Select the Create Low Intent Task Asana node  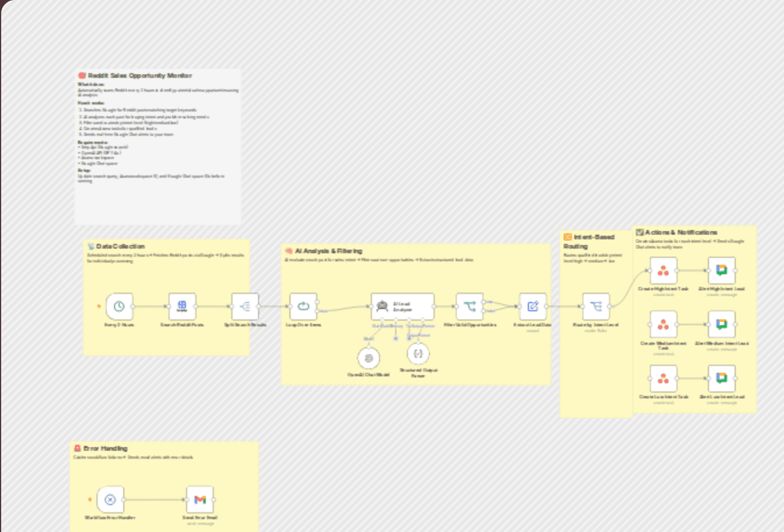pyautogui.click(x=663, y=379)
